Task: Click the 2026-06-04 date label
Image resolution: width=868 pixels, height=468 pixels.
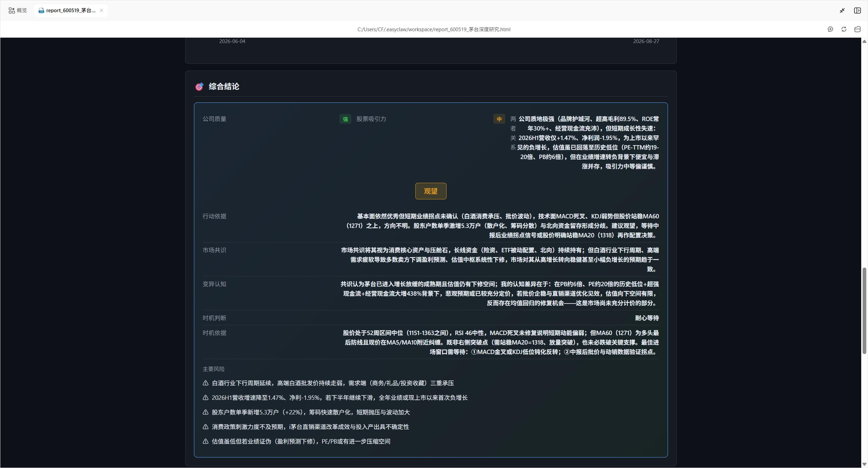Action: (x=232, y=41)
